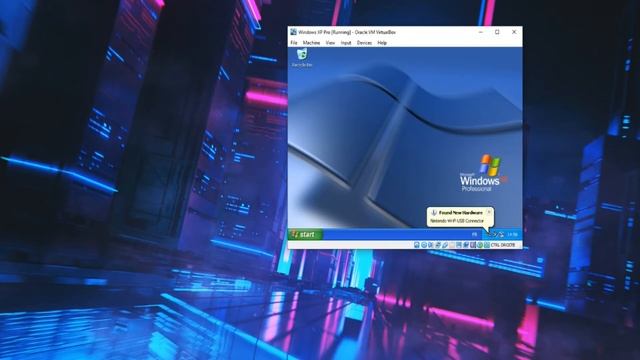Click the network adapter status icon
The image size is (640, 360).
[x=438, y=245]
